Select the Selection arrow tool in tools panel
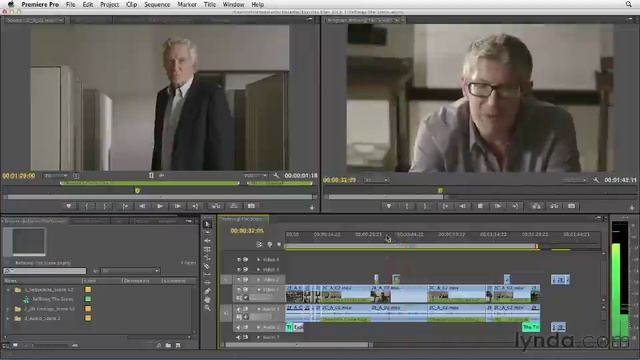The height and width of the screenshot is (360, 640). click(x=207, y=224)
